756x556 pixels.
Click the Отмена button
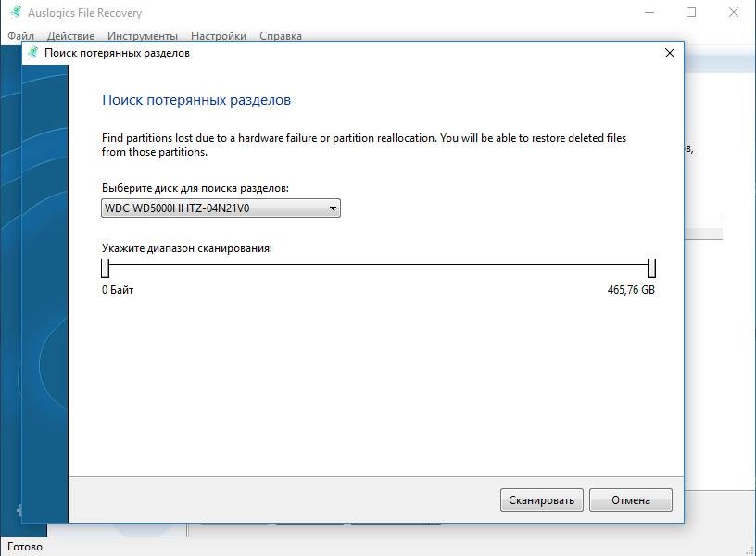pyautogui.click(x=631, y=500)
